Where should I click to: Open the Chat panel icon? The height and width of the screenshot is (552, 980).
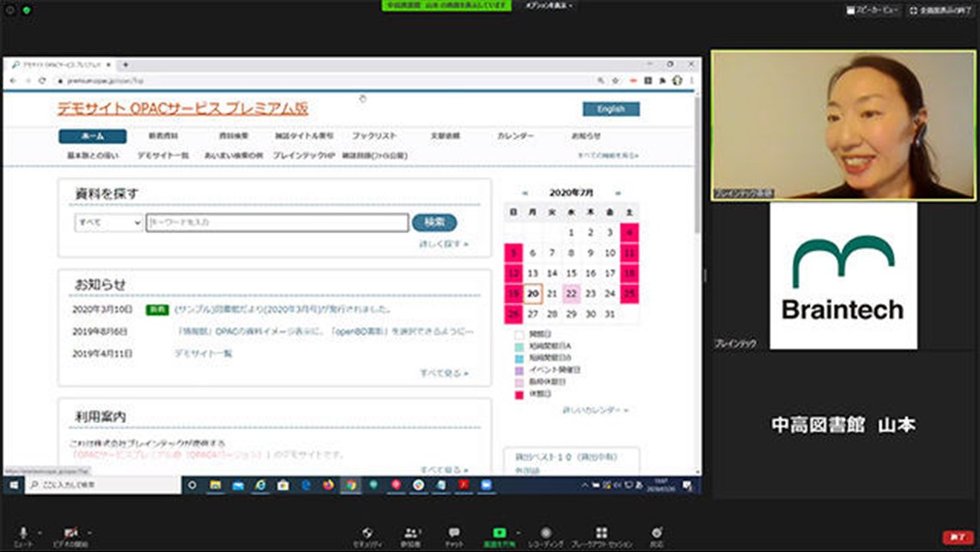[454, 533]
